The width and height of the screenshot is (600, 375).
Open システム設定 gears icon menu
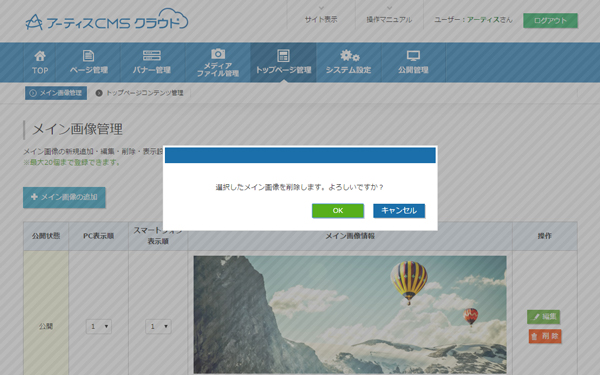coord(349,62)
